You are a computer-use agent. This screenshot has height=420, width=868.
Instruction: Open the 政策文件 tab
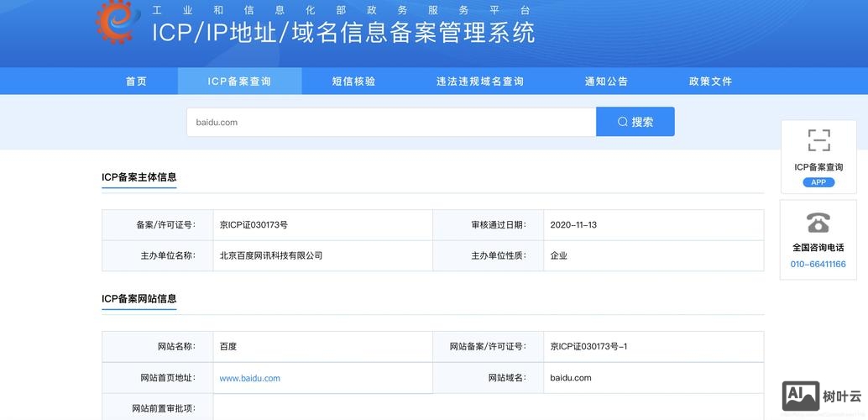tap(710, 81)
